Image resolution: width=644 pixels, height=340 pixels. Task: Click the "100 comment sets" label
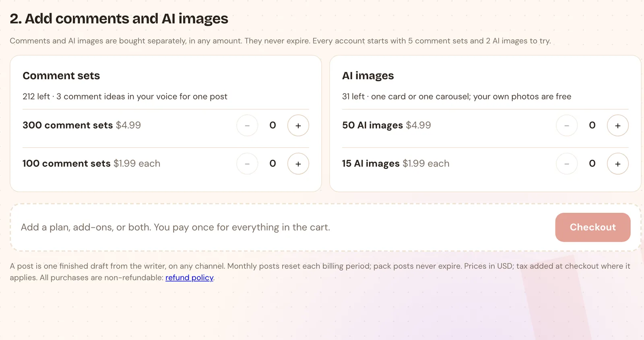[66, 163]
